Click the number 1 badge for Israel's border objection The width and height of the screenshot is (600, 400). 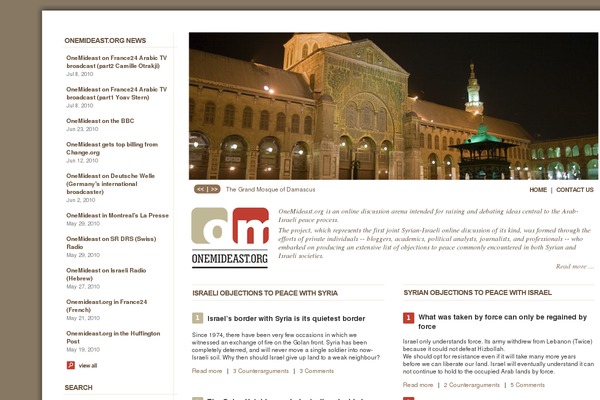[197, 318]
